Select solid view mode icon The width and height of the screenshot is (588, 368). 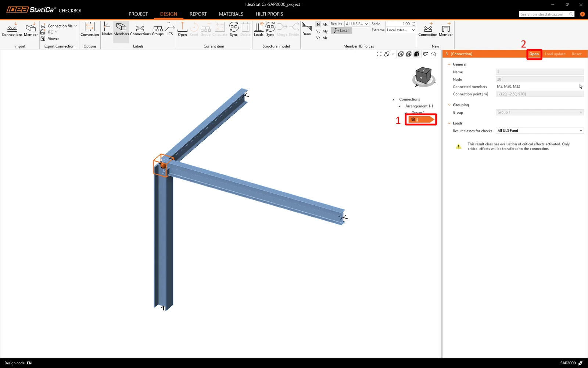417,54
